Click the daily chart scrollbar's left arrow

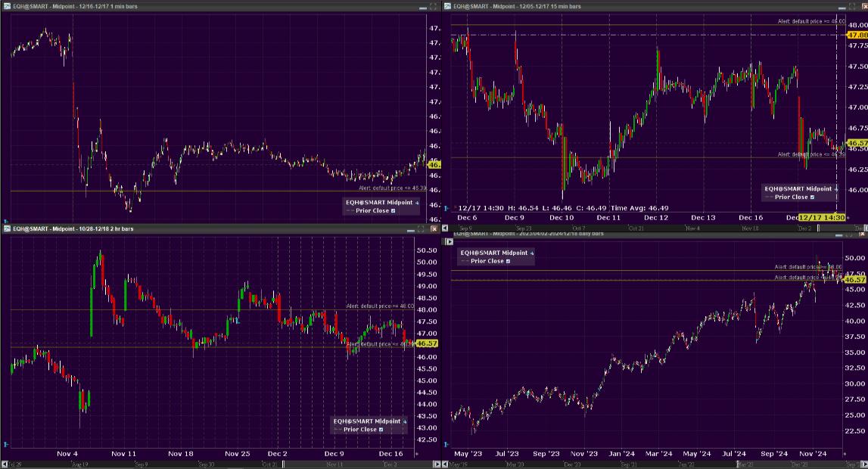coord(445,464)
